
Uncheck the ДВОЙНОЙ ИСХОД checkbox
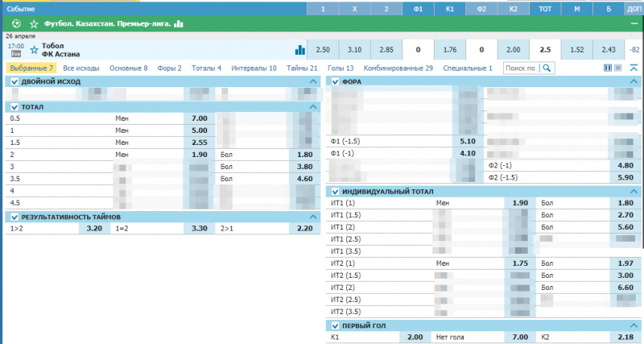(14, 81)
